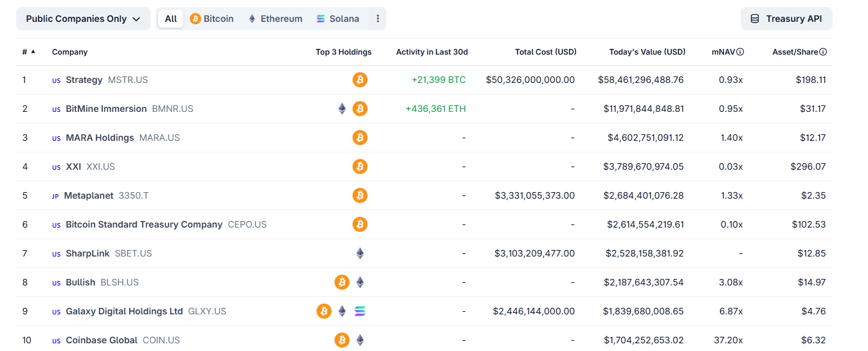Click Total Cost (USD) column header
Image resolution: width=868 pixels, height=351 pixels.
pos(546,52)
